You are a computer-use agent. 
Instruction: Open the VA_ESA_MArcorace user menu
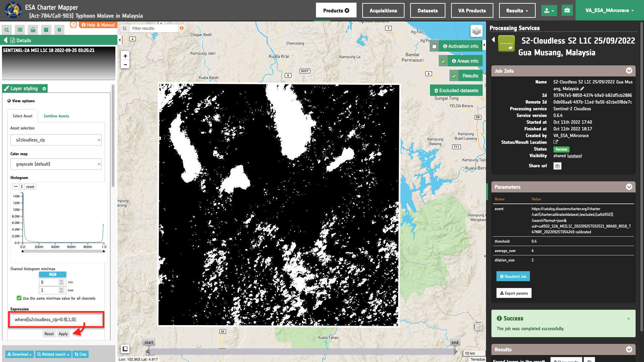[x=610, y=10]
